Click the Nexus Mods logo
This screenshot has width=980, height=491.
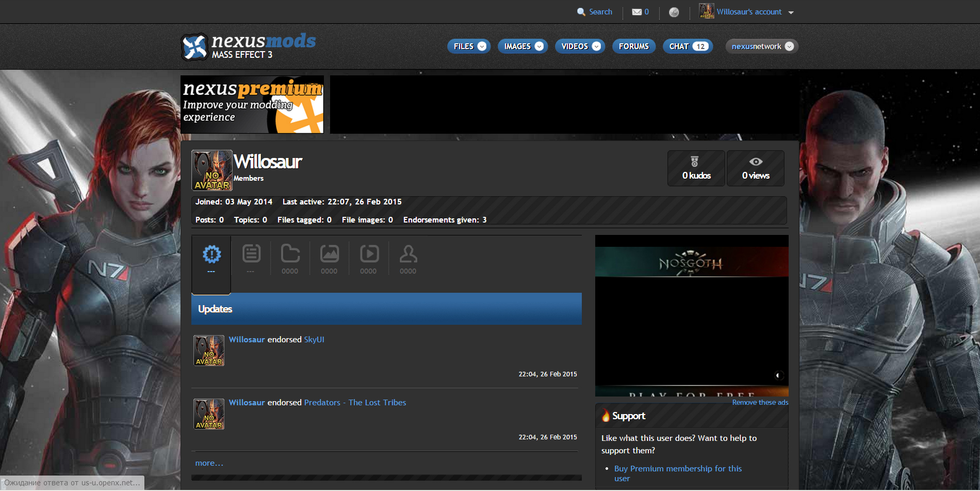248,46
